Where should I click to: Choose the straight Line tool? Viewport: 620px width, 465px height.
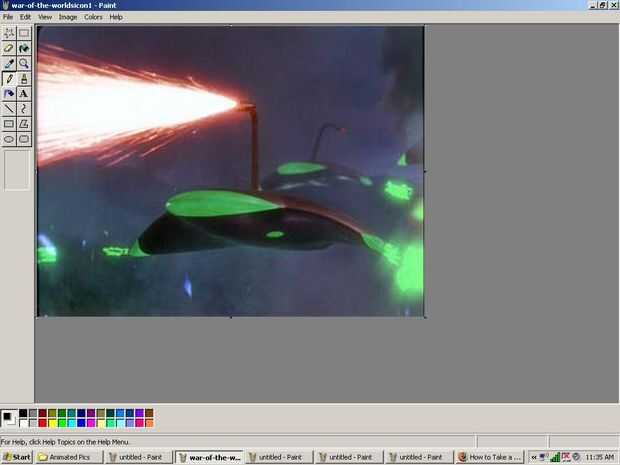click(x=9, y=109)
